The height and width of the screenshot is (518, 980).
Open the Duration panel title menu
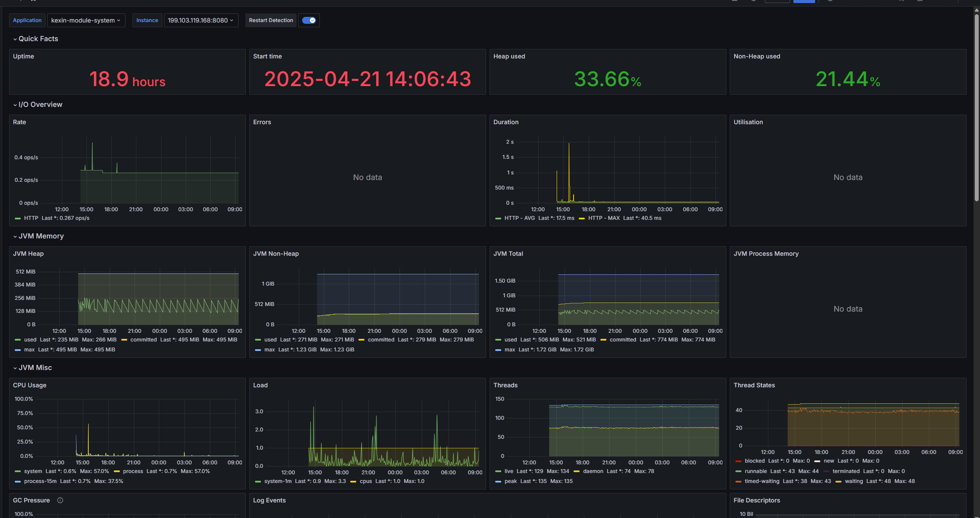(x=506, y=122)
